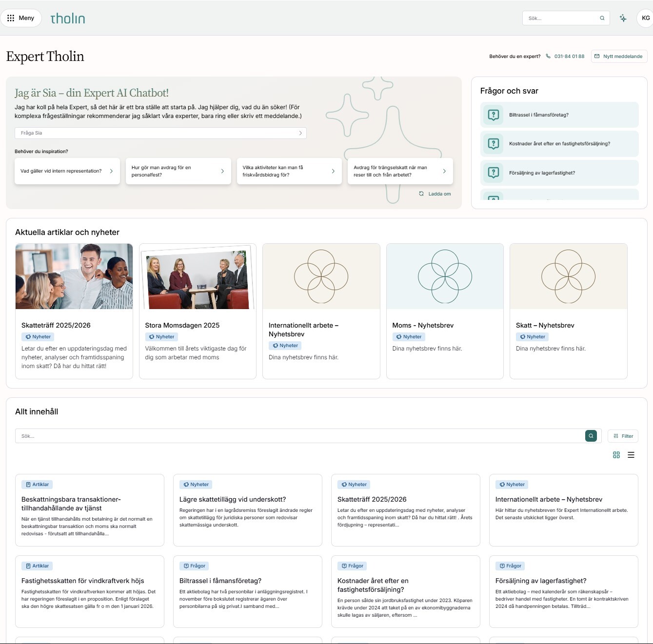Open the KG account menu
The width and height of the screenshot is (653, 644).
[x=643, y=18]
